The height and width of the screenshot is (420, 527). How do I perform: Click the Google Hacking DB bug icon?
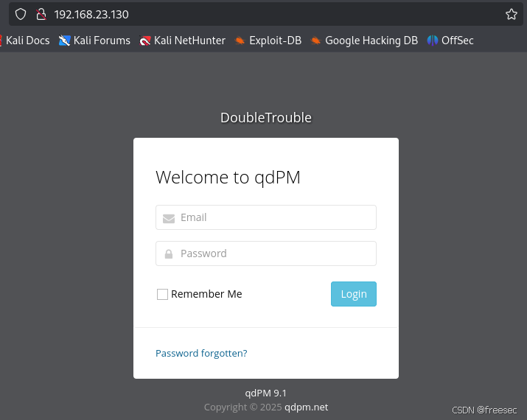316,41
